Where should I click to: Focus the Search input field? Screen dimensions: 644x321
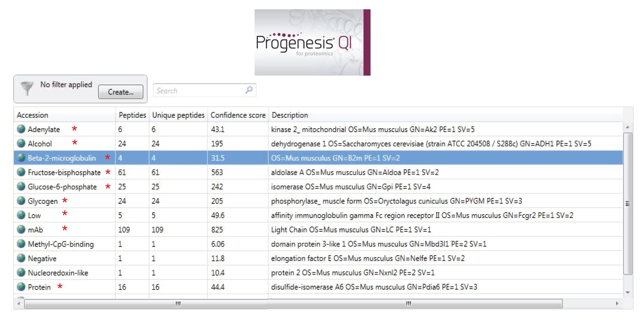(204, 90)
